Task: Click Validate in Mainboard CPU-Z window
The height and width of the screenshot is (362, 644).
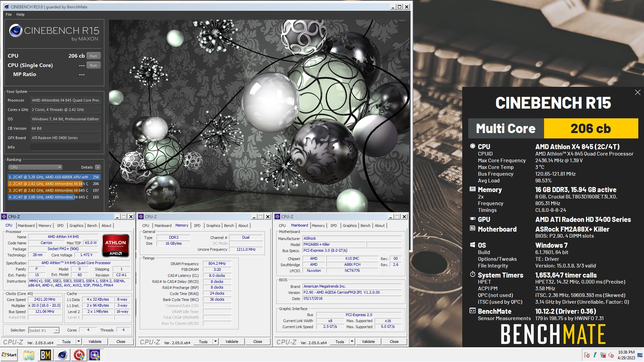Action: [x=368, y=342]
